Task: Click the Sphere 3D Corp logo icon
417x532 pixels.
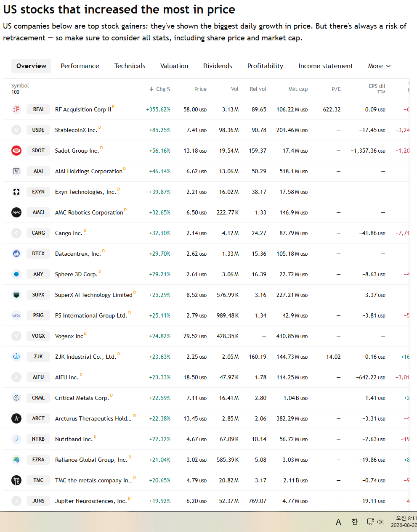Action: click(x=16, y=274)
